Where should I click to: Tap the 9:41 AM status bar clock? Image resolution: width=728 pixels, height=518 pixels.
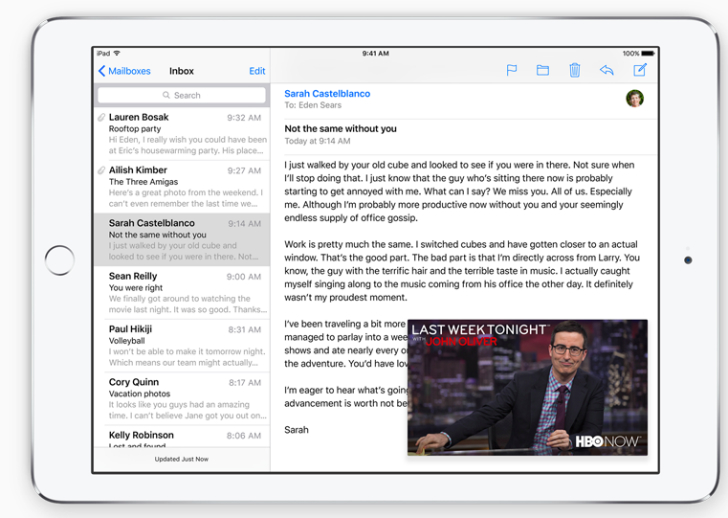(376, 53)
